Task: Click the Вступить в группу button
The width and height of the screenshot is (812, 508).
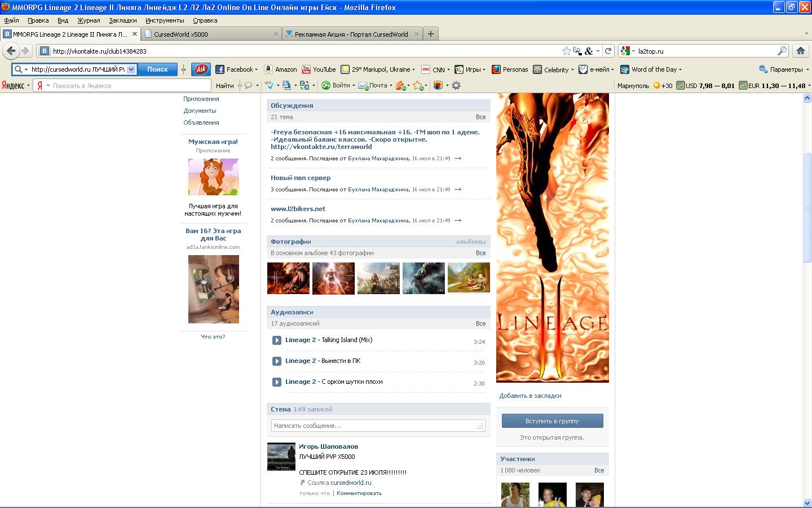Action: click(x=552, y=421)
